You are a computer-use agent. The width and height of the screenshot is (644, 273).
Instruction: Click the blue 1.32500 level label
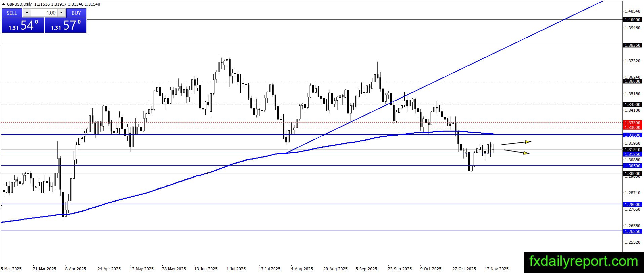coord(632,135)
